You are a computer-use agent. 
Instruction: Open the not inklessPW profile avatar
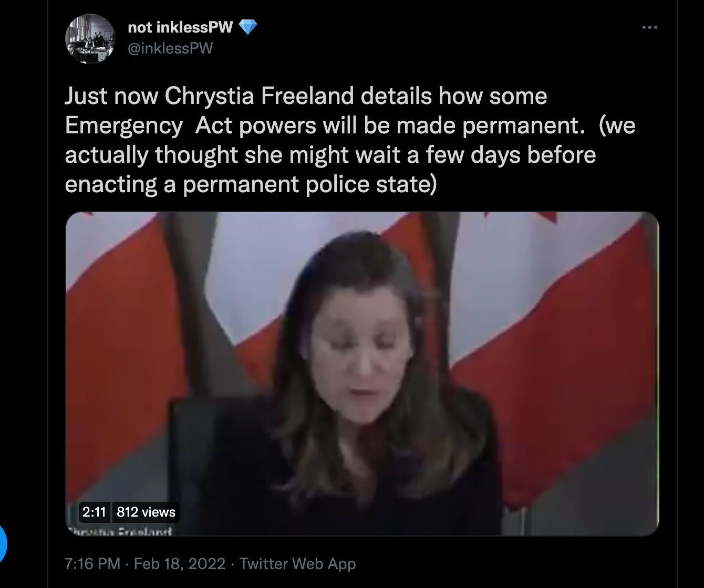[90, 39]
